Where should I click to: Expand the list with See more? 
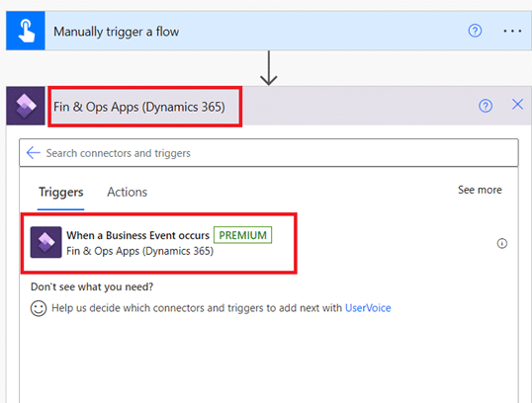coord(480,190)
